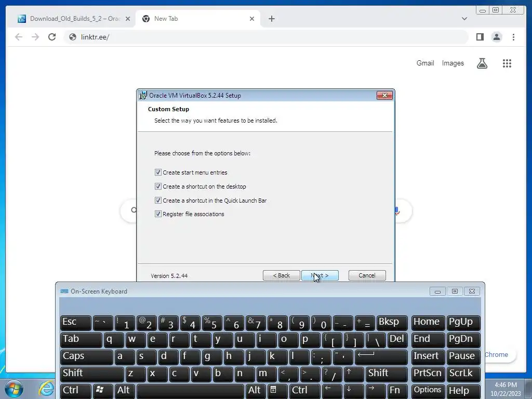Open Chrome three-dot menu
532x399 pixels.
coord(513,37)
